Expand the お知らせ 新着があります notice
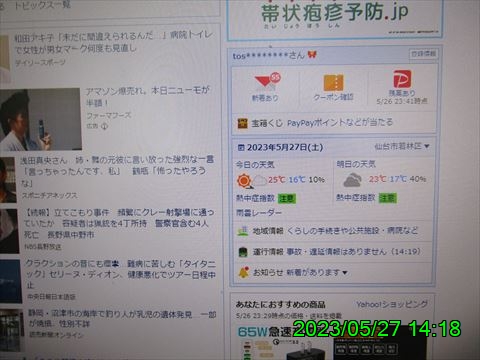The image size is (480, 360). coord(317,273)
